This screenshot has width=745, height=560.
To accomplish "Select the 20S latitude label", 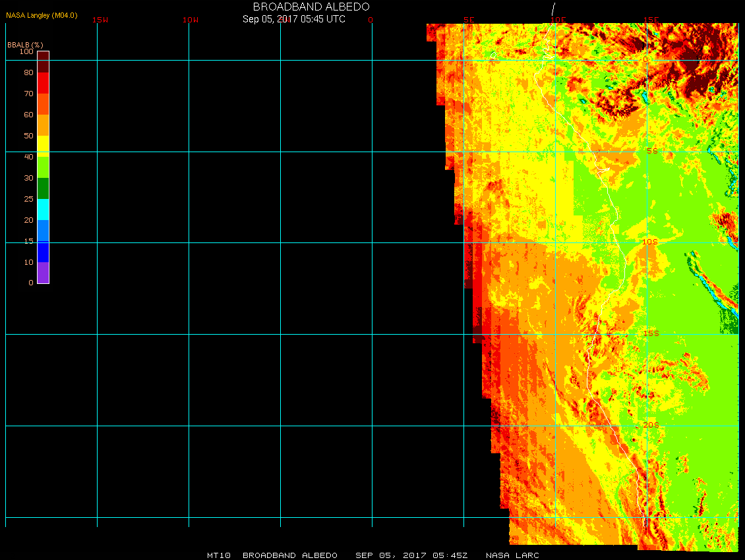I will pyautogui.click(x=650, y=425).
